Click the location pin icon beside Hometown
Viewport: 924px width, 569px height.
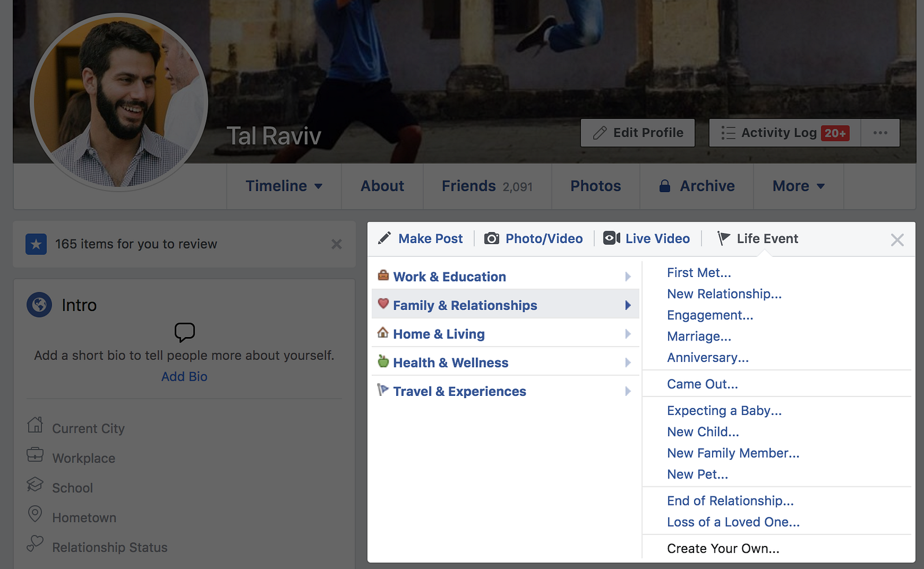pos(35,514)
